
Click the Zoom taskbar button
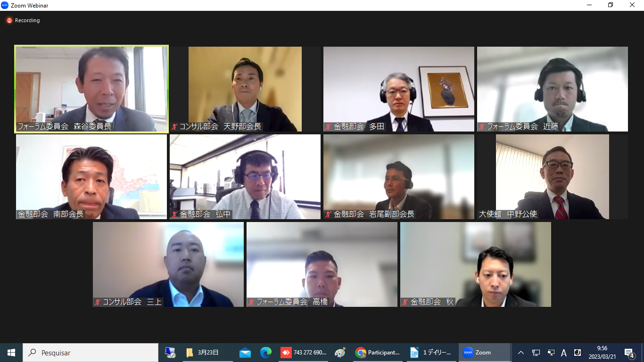click(x=484, y=353)
